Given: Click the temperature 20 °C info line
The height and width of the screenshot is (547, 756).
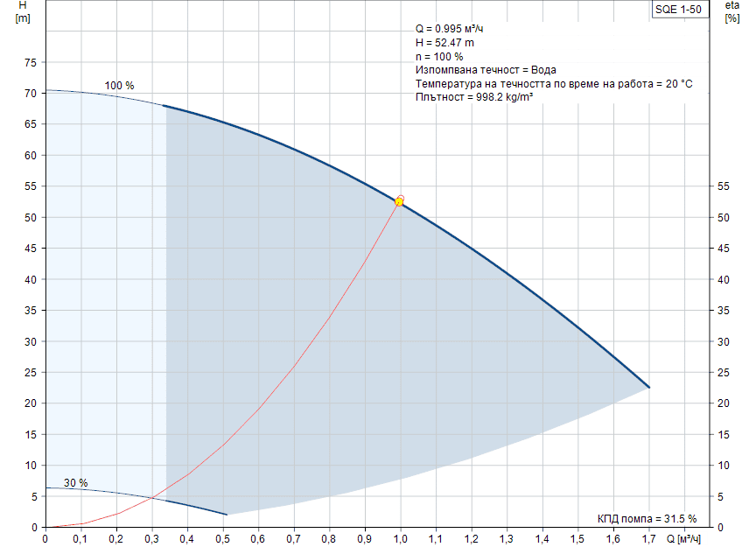Looking at the screenshot, I should click(553, 84).
